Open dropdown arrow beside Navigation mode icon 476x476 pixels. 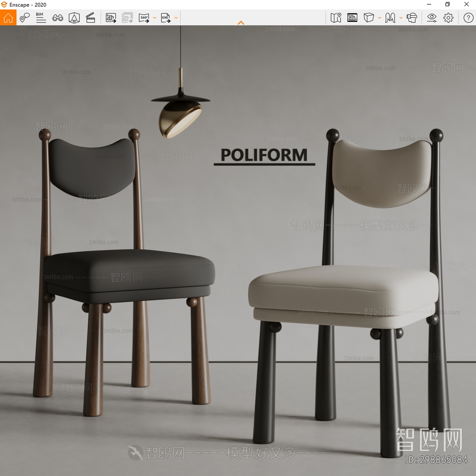[401, 18]
